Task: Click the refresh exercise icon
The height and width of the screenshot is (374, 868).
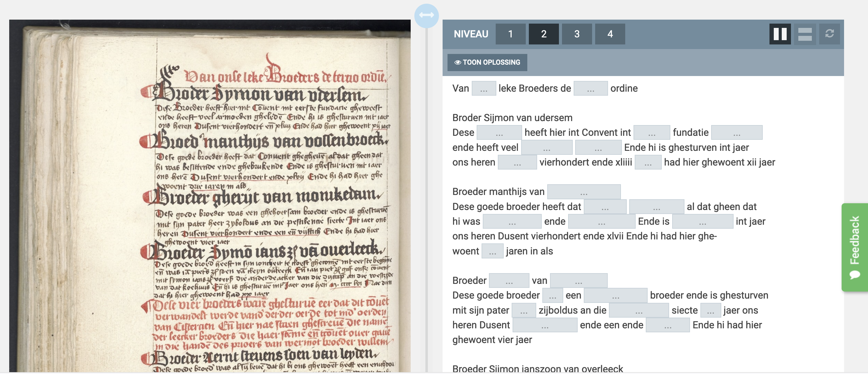Action: pos(829,34)
